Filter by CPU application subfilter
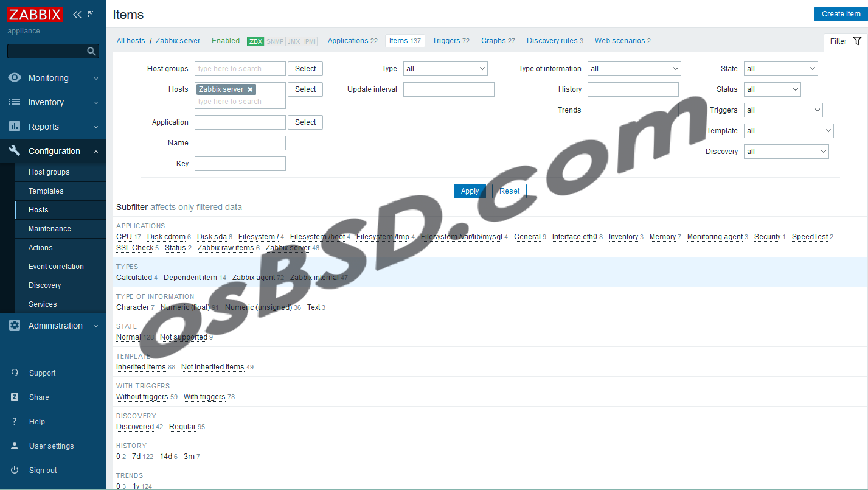This screenshot has width=868, height=490. 124,237
